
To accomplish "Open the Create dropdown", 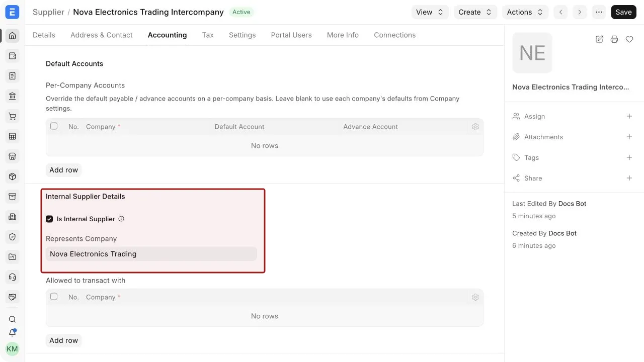I will coord(475,12).
